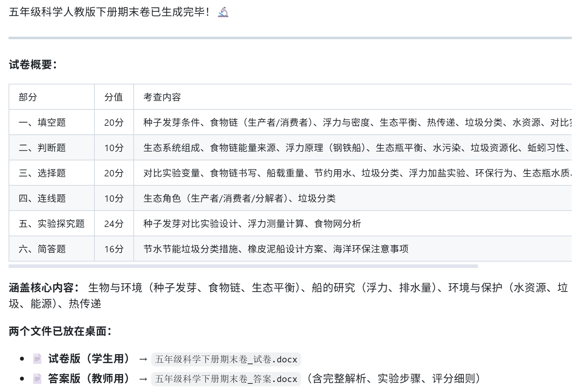Click the 20分 score in the 填空题 row
Viewport: 581px width, 392px height.
click(x=114, y=122)
